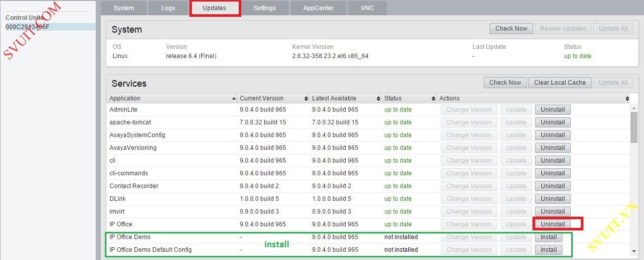644x260 pixels.
Task: Click Change Version for IP Office Demo
Action: 469,237
